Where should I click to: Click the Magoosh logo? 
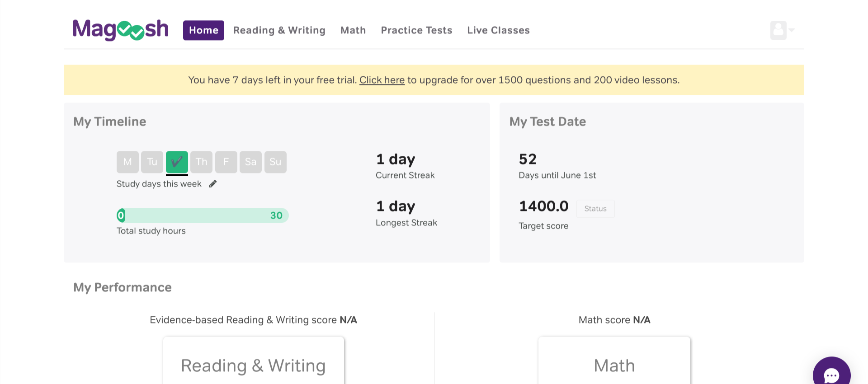[120, 30]
